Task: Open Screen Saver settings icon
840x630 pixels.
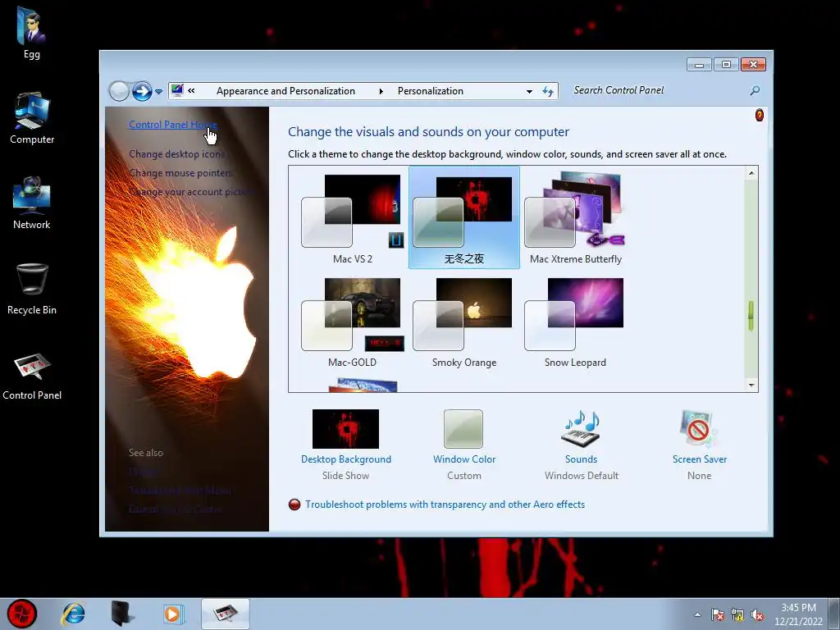Action: 699,429
